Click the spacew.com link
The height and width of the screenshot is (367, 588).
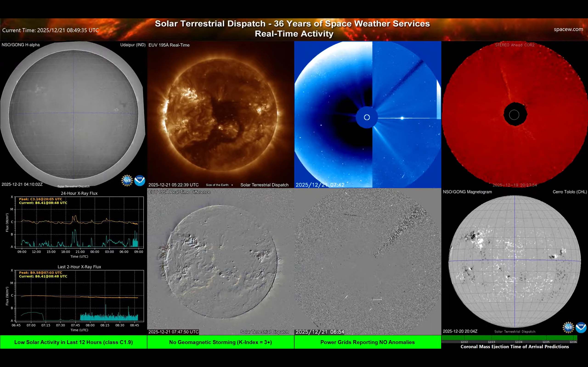click(568, 29)
